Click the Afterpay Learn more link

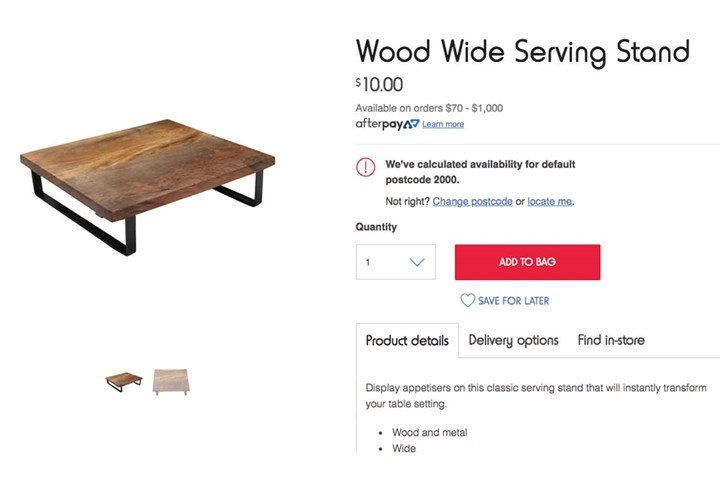(443, 124)
